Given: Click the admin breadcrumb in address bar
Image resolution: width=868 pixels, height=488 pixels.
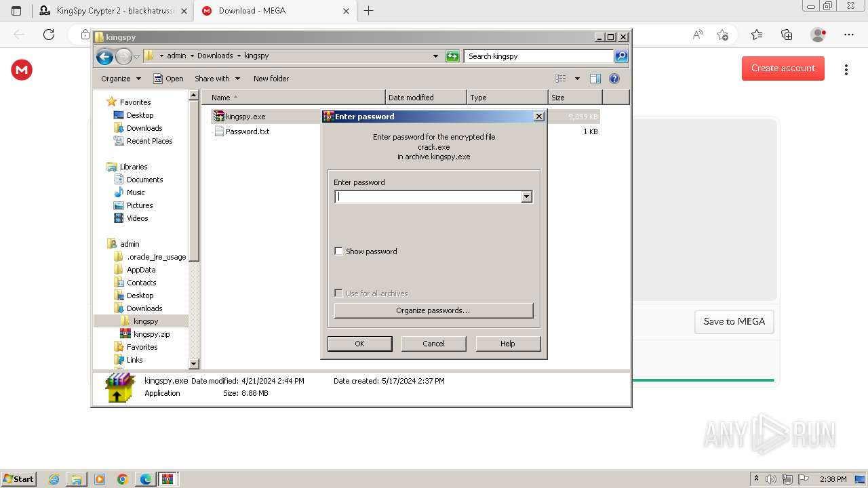Looking at the screenshot, I should [x=176, y=56].
